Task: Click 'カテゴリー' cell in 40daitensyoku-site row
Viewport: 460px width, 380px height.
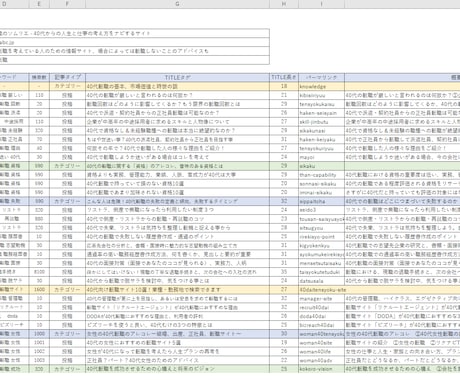Action: pyautogui.click(x=67, y=290)
